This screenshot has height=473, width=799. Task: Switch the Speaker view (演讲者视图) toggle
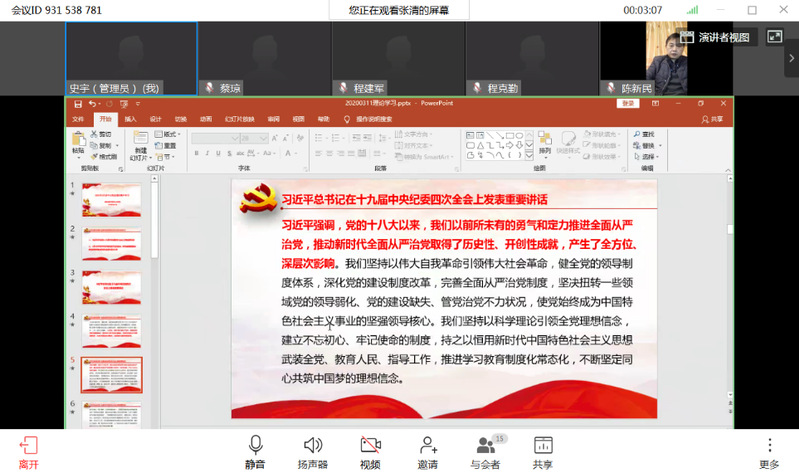pyautogui.click(x=714, y=37)
